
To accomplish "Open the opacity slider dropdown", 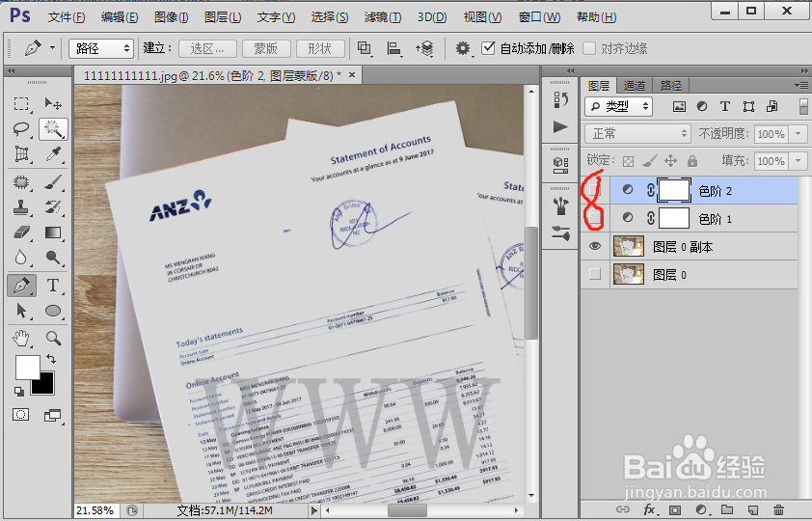I will 798,133.
